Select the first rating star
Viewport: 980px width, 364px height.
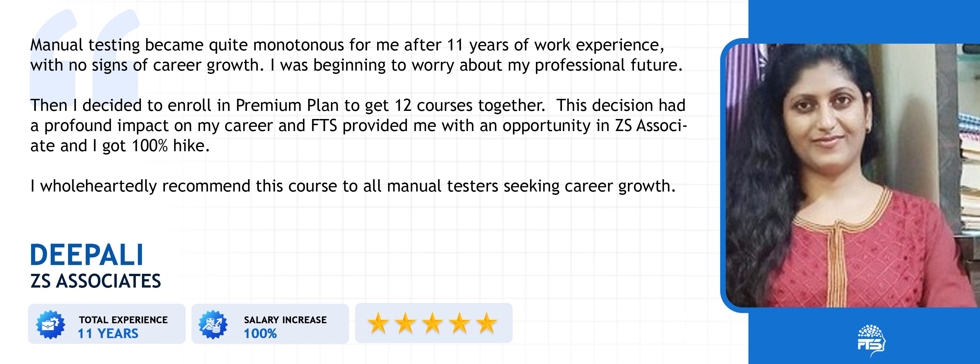coord(378,323)
